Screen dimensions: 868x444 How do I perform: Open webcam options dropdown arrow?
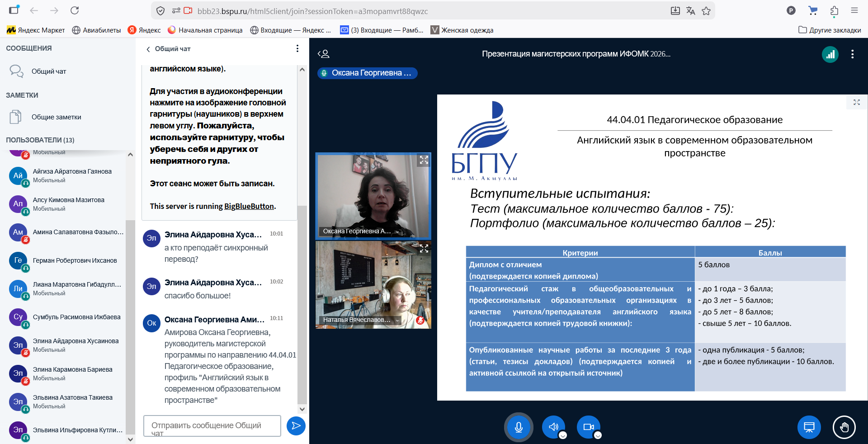pos(598,435)
